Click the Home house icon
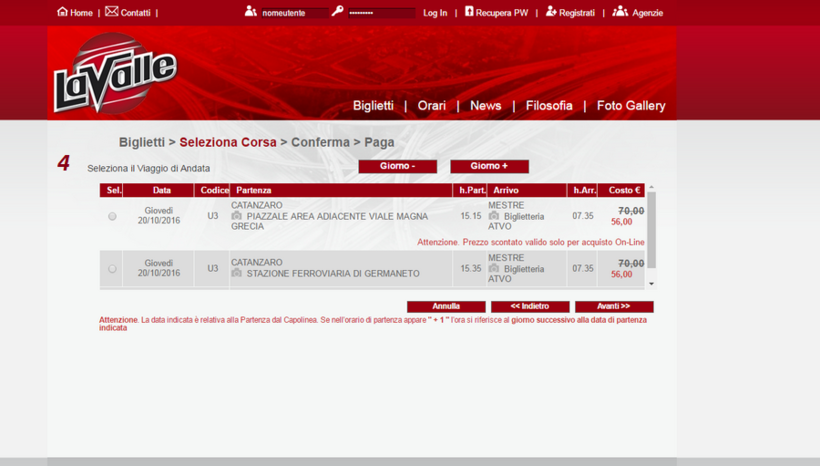Image resolution: width=820 pixels, height=466 pixels. coord(62,12)
